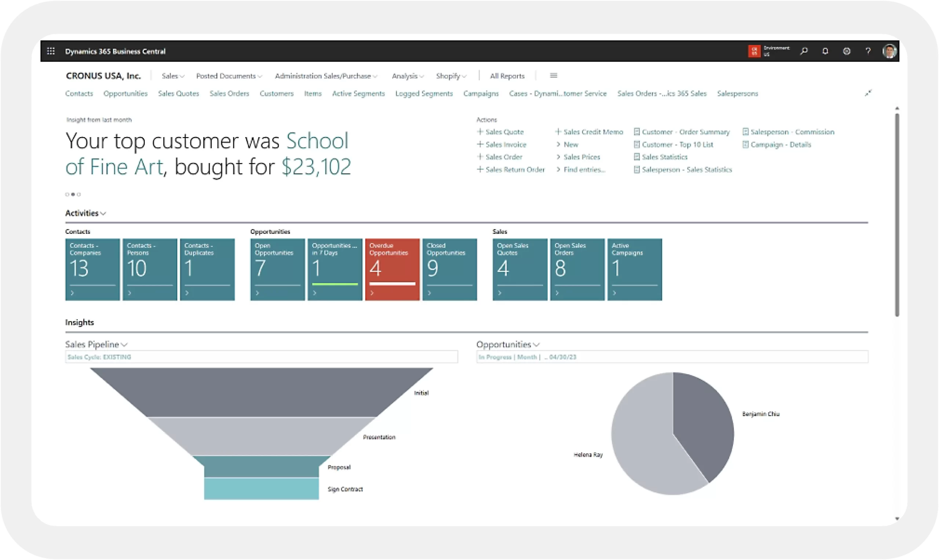The width and height of the screenshot is (939, 560).
Task: Select the middle headline carousel dot
Action: tap(73, 194)
